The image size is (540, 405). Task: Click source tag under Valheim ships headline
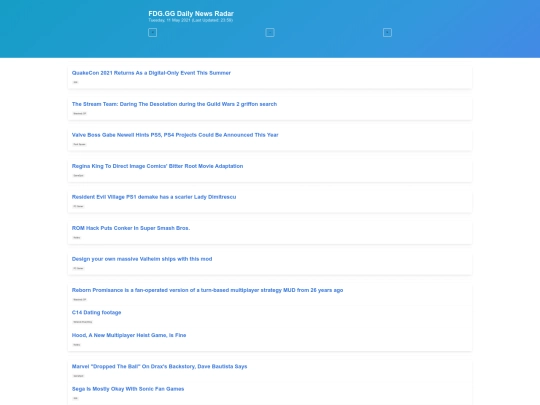[79, 268]
